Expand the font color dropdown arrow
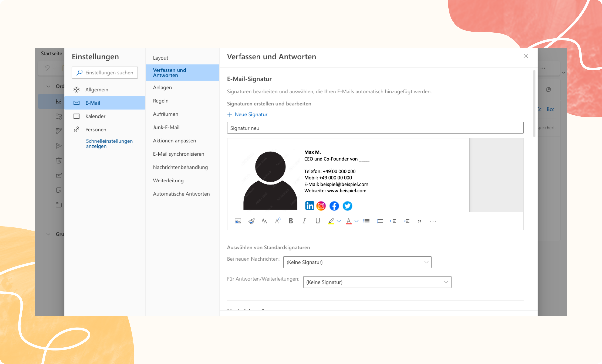602x364 pixels. click(356, 221)
